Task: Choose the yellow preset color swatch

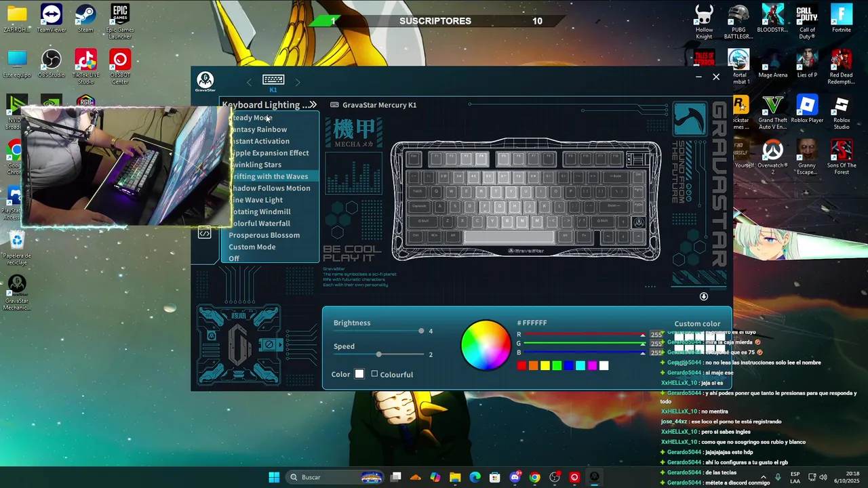Action: pyautogui.click(x=545, y=365)
